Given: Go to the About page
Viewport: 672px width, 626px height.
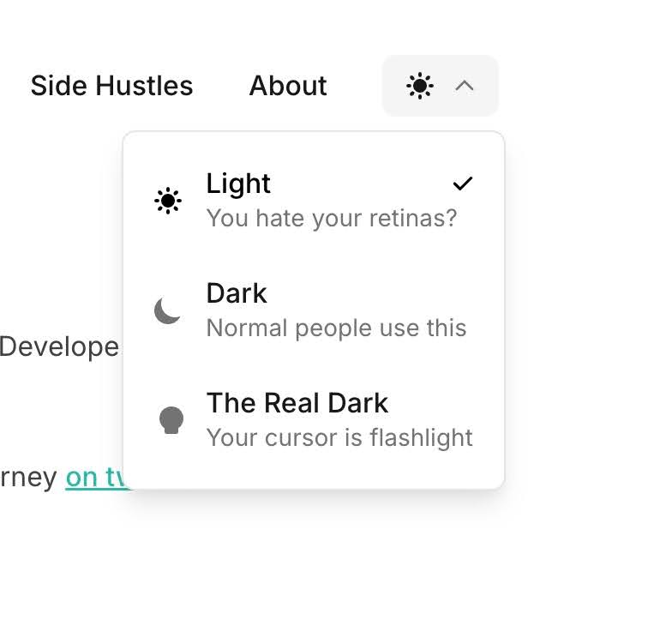Looking at the screenshot, I should 288,86.
